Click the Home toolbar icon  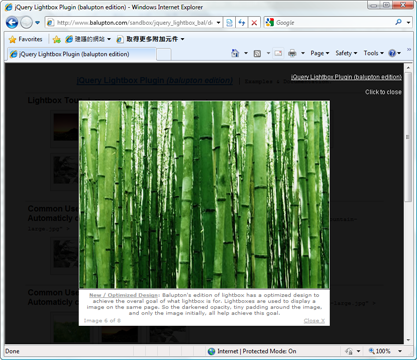[x=235, y=53]
